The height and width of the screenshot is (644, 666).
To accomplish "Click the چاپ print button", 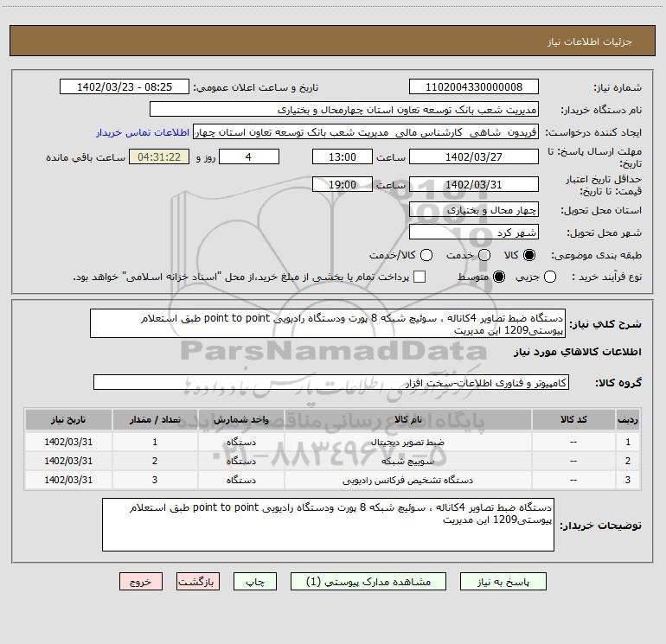I will (x=255, y=582).
